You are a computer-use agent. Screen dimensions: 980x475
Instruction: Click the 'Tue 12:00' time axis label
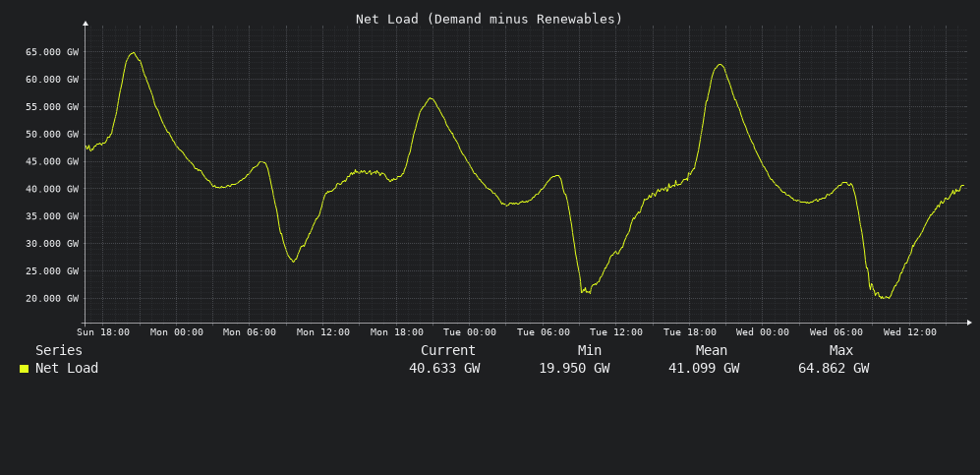click(616, 332)
